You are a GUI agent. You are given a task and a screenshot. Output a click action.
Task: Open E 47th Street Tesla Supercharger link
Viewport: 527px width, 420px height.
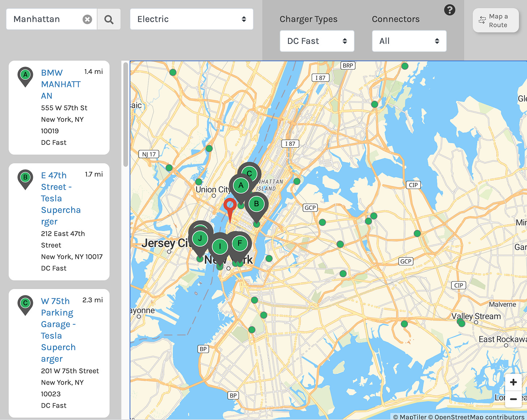click(x=61, y=198)
